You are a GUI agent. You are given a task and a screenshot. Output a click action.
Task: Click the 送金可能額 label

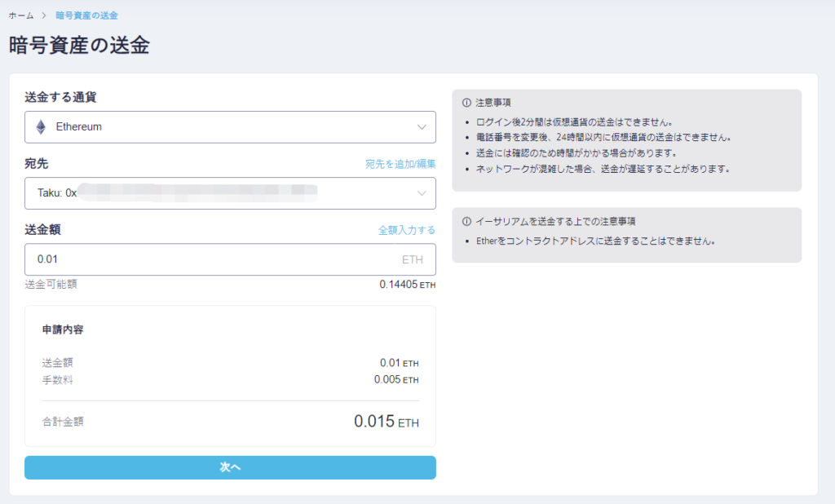51,285
